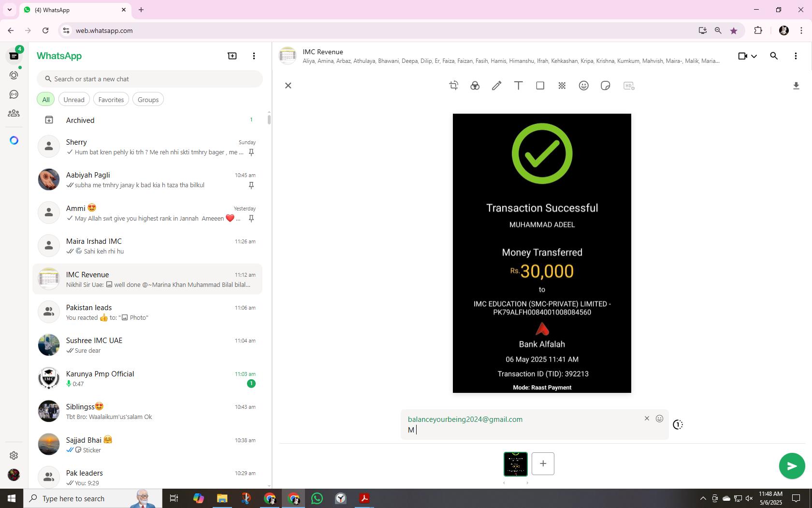The height and width of the screenshot is (508, 812).
Task: Open the Pakistan leads chat
Action: [147, 312]
